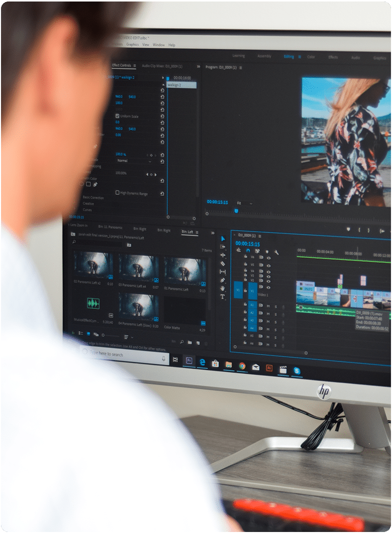
Task: Switch Project panel to Icon View
Action: pyautogui.click(x=88, y=334)
